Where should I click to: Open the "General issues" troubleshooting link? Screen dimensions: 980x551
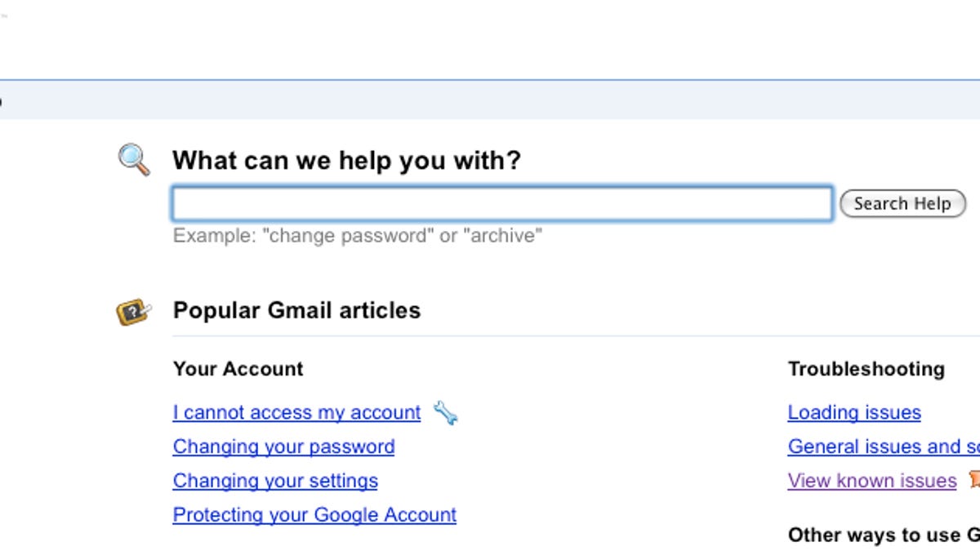click(883, 447)
